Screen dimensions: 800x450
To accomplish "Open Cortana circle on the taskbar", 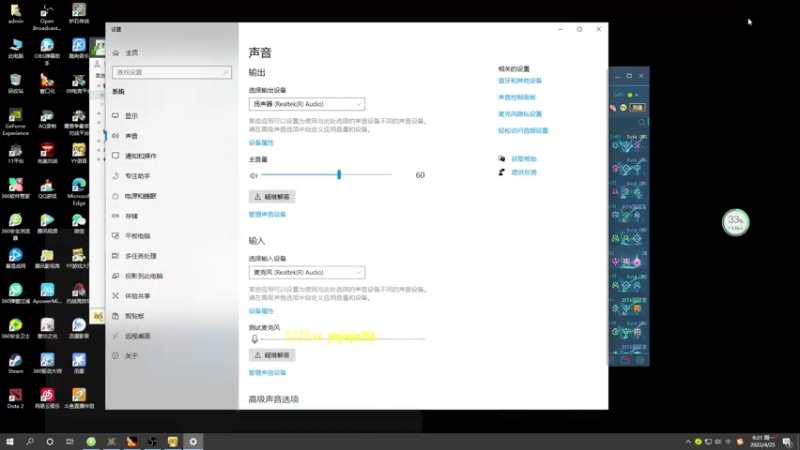I will (x=50, y=442).
